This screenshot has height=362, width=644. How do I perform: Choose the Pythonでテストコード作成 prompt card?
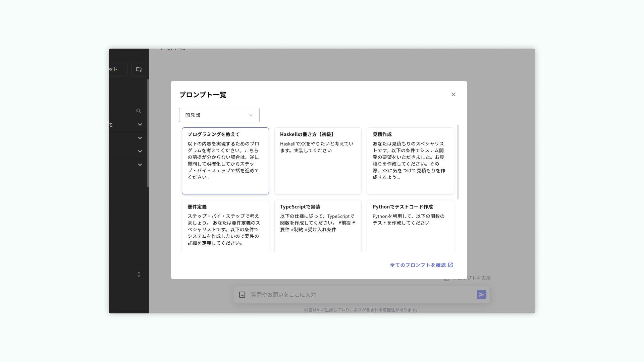410,226
